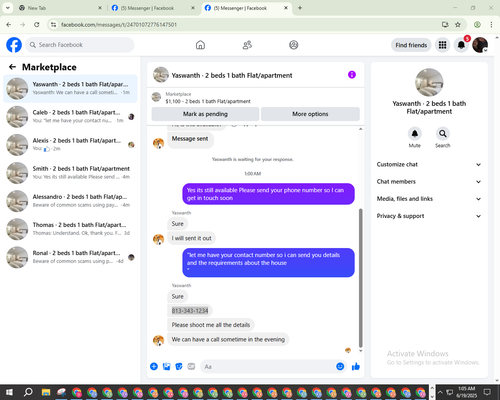Close the New Tab browser tab
500x400 pixels.
point(100,8)
